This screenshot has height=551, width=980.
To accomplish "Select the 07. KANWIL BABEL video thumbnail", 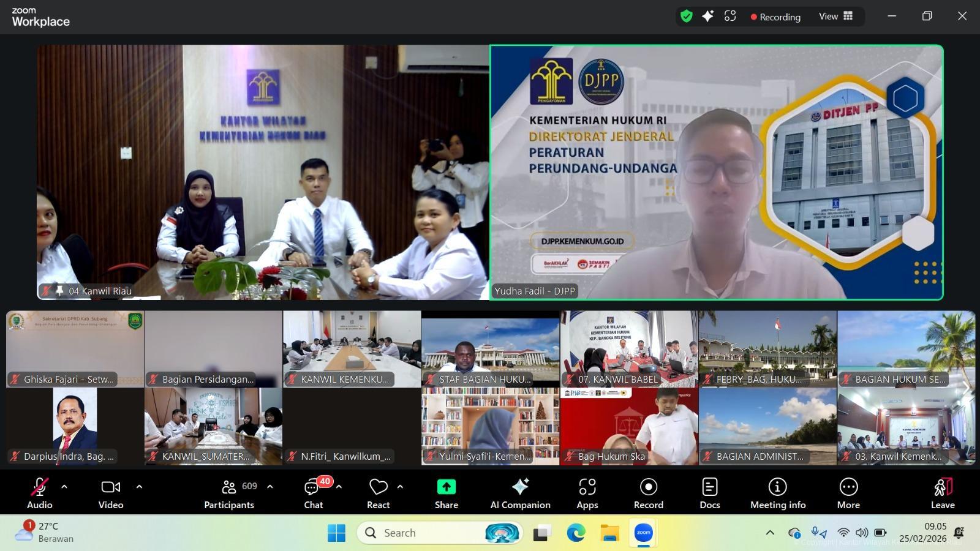I will pos(628,348).
